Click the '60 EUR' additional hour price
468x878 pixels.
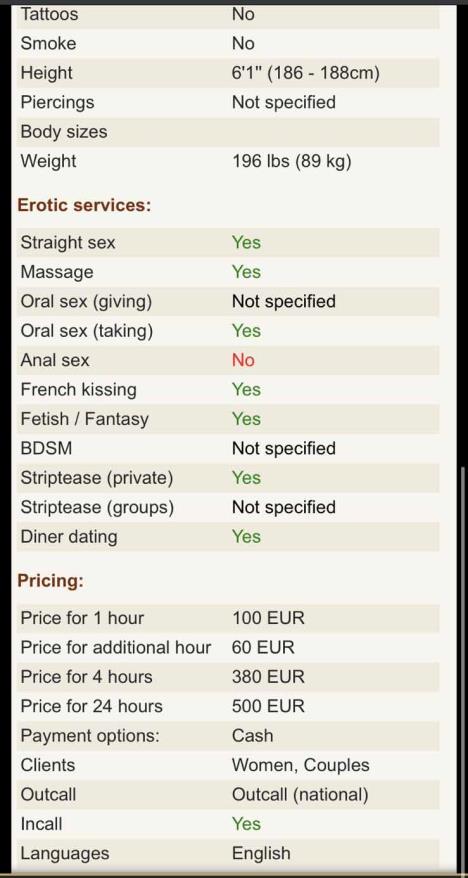263,647
